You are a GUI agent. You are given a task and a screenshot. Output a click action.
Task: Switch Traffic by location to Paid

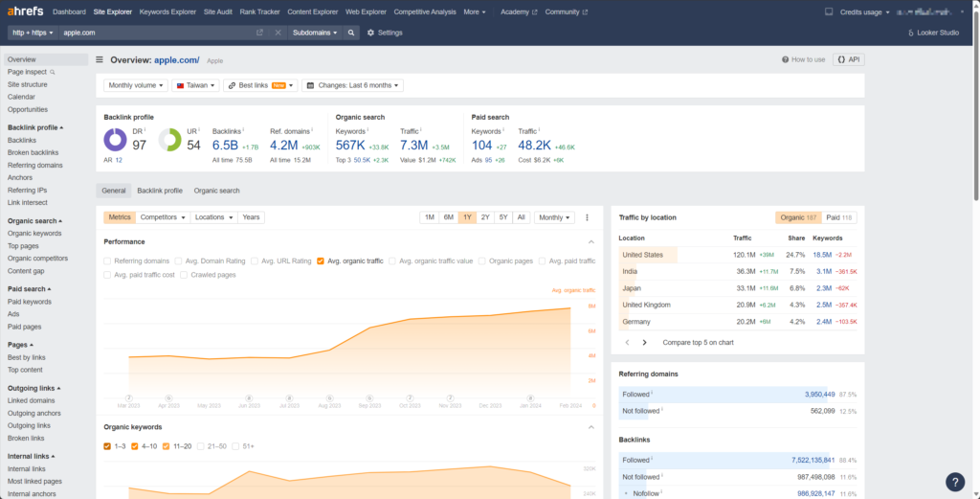coord(838,217)
